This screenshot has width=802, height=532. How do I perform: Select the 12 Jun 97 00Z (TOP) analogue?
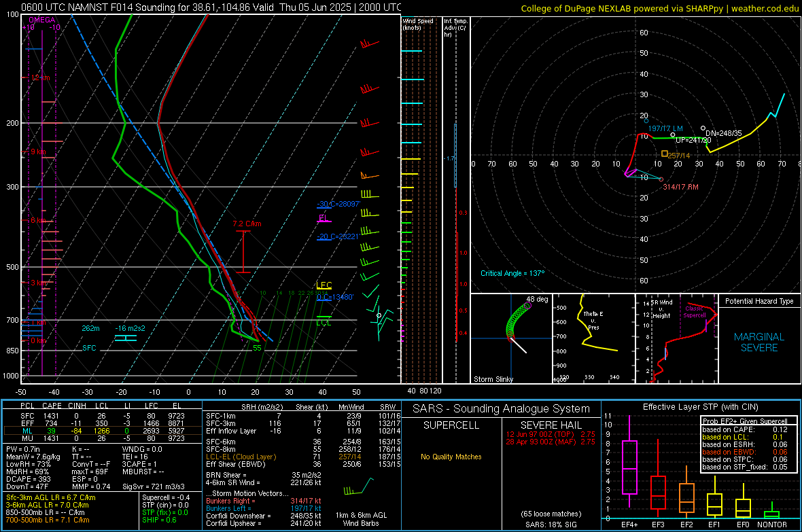(x=551, y=434)
